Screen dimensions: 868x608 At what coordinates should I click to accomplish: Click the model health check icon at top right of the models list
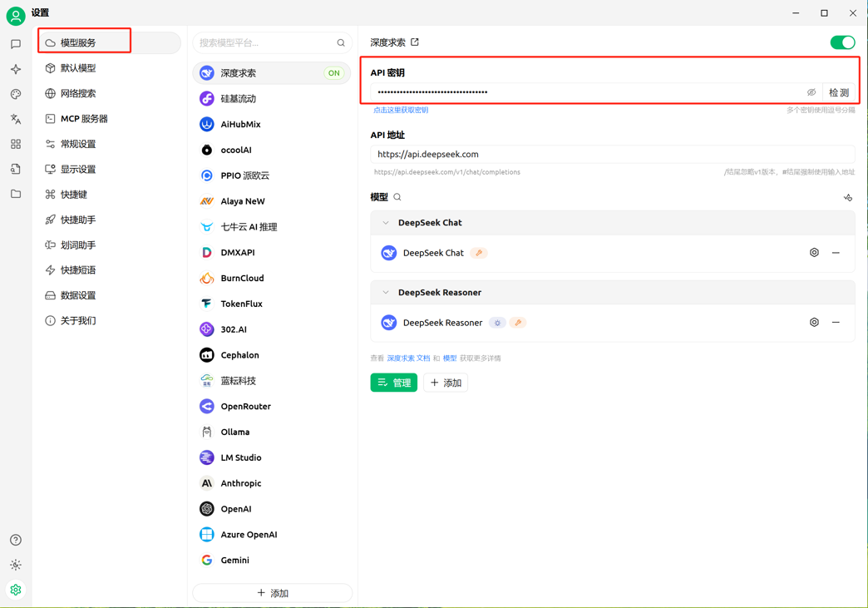coord(847,198)
